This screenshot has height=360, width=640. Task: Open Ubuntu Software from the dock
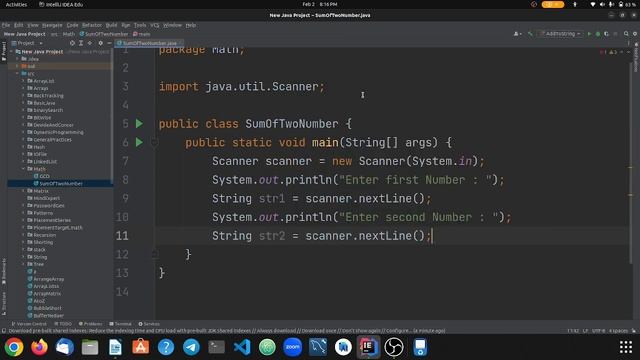[x=140, y=347]
